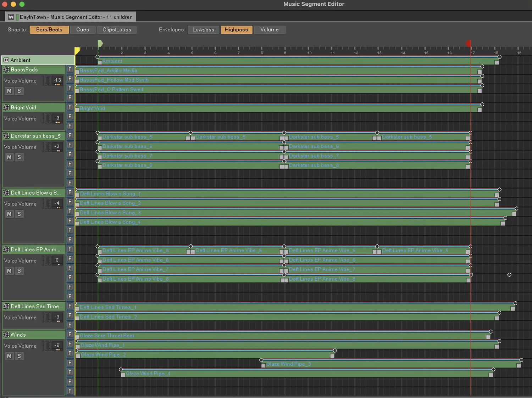Click the Winds track type icon
The image size is (532, 398).
pyautogui.click(x=6, y=335)
